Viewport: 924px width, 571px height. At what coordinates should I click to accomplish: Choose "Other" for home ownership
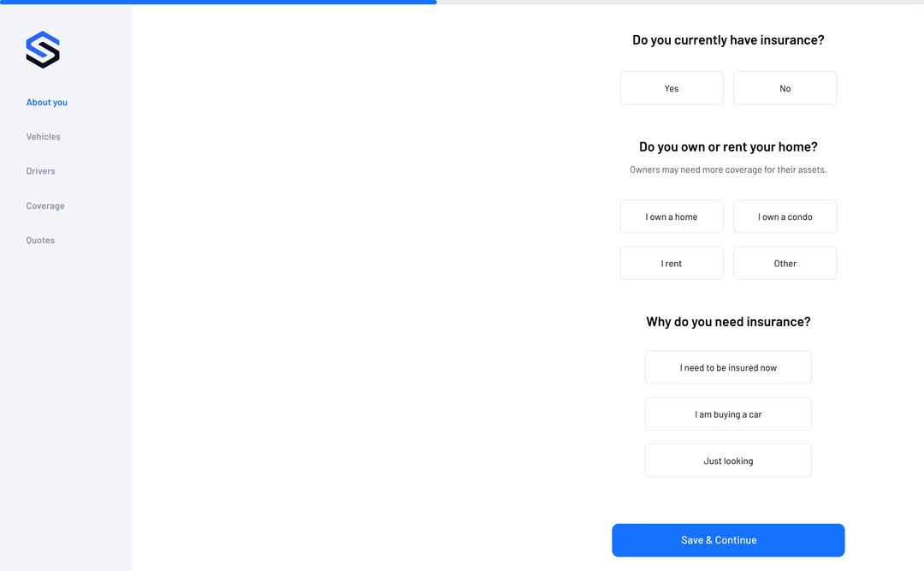click(785, 263)
